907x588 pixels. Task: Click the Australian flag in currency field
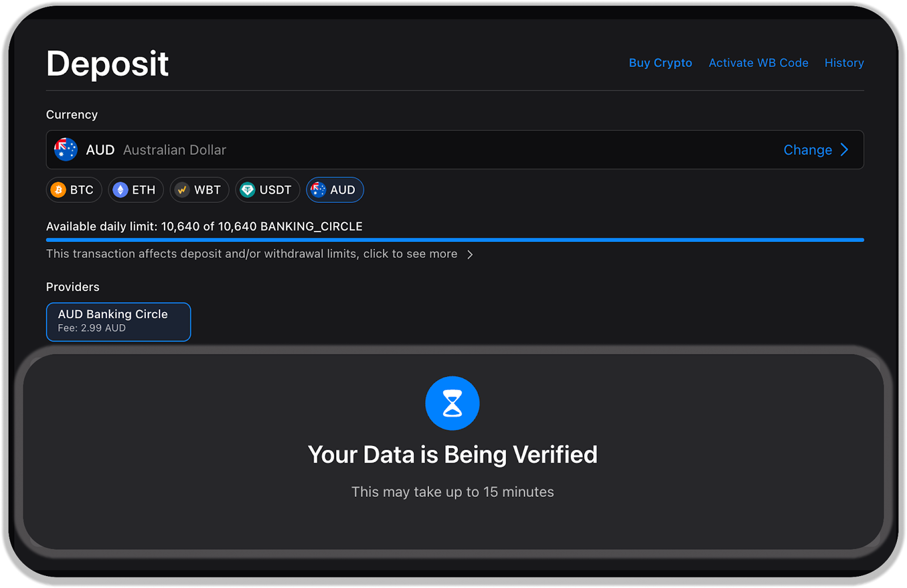click(x=66, y=150)
